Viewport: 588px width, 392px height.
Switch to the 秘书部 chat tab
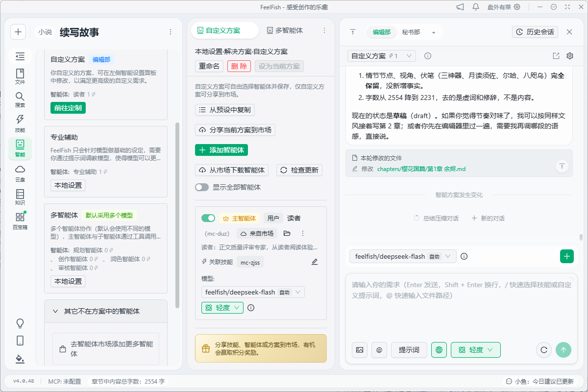click(411, 32)
